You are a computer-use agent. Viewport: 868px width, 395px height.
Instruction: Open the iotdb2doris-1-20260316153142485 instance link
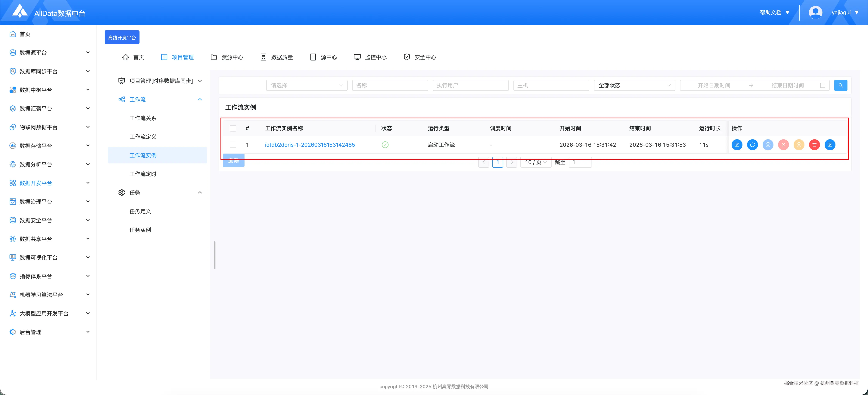310,145
